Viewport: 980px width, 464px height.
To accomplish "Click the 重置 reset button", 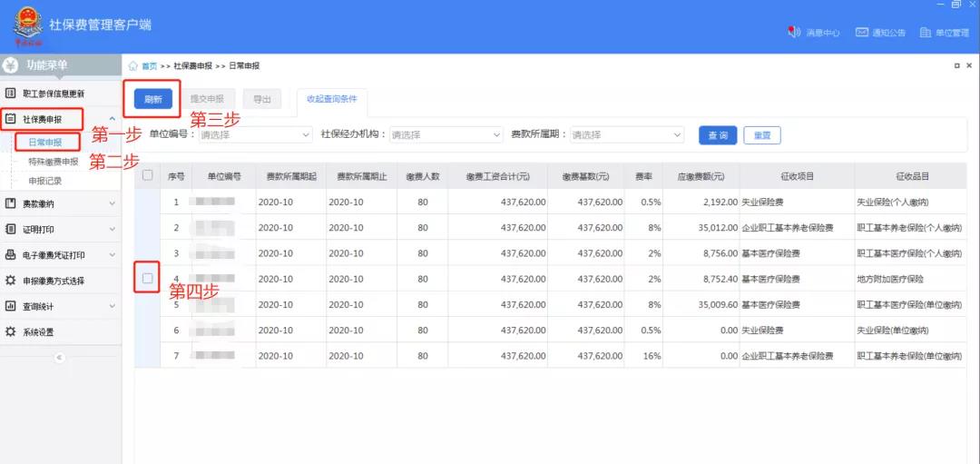I will pos(761,135).
